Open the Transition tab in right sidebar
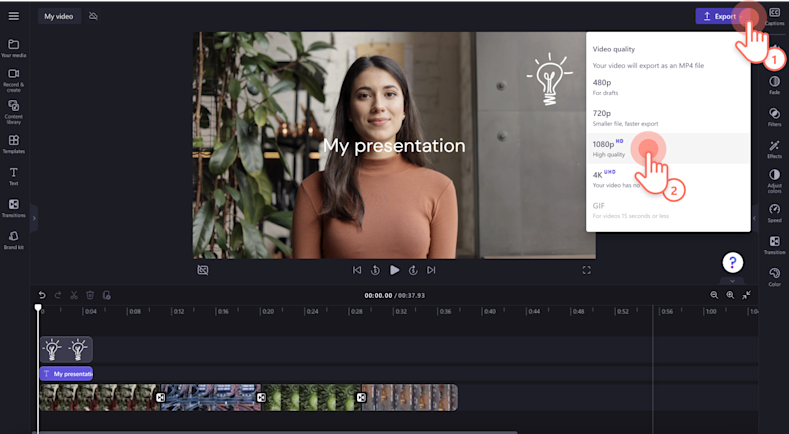789x434 pixels. click(774, 245)
